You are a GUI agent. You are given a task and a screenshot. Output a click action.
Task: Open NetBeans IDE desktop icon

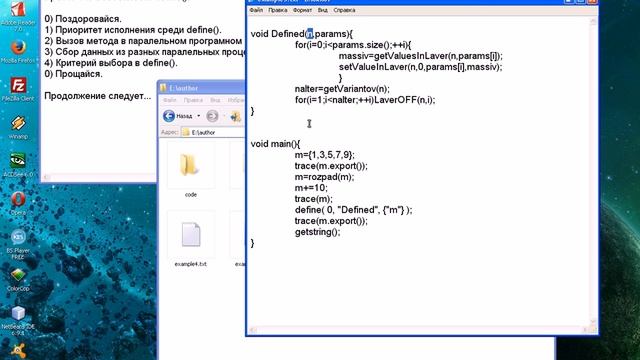click(18, 320)
